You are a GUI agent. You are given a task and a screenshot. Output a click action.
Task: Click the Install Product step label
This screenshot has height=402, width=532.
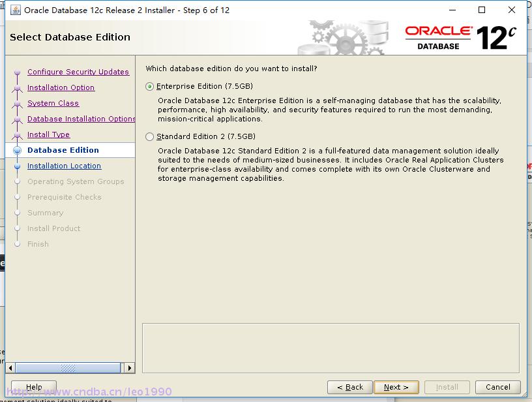[x=53, y=228]
